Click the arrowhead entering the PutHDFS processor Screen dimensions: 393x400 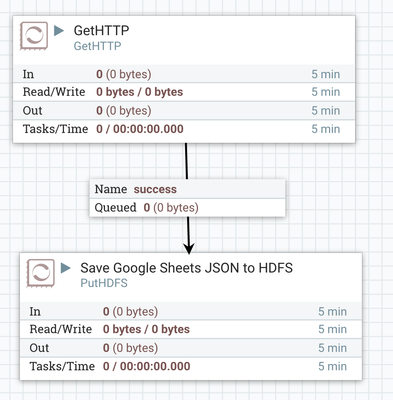189,249
